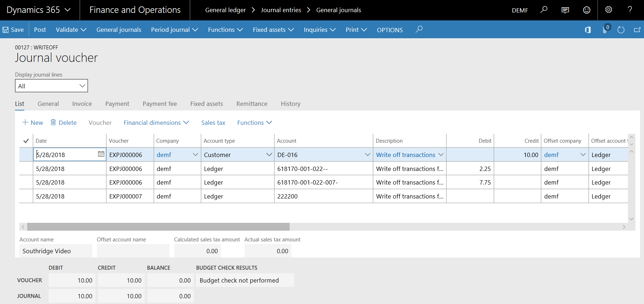Click the Post button
Image resolution: width=644 pixels, height=304 pixels.
pos(40,30)
